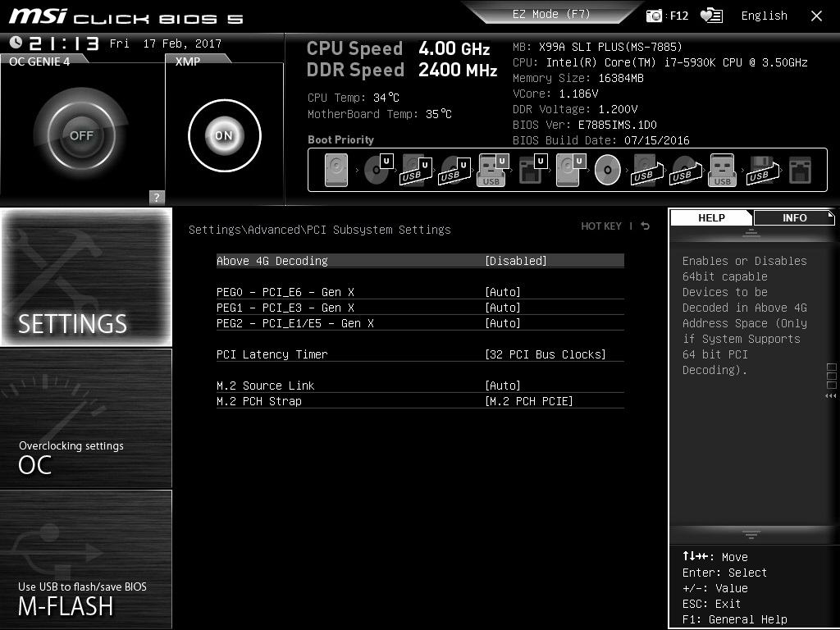
Task: Select the UEFI hard disk boot icon
Action: [571, 171]
